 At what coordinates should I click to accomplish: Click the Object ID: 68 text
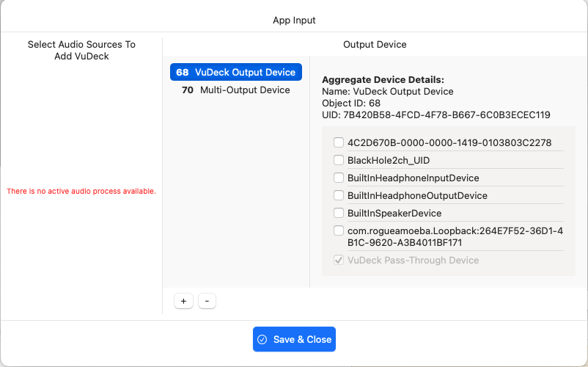pyautogui.click(x=351, y=103)
